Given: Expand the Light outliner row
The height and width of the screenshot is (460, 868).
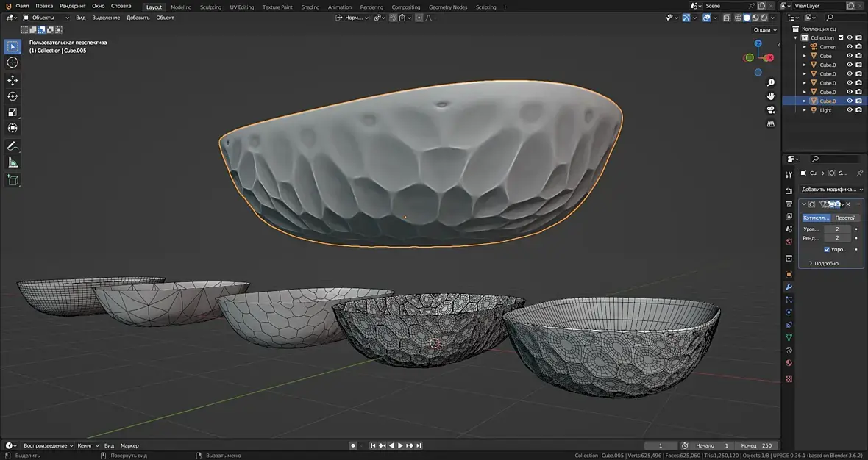Looking at the screenshot, I should pyautogui.click(x=805, y=110).
